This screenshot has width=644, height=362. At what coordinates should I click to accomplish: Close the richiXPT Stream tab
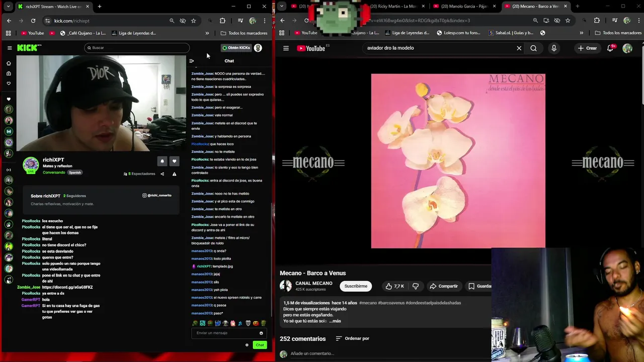88,7
